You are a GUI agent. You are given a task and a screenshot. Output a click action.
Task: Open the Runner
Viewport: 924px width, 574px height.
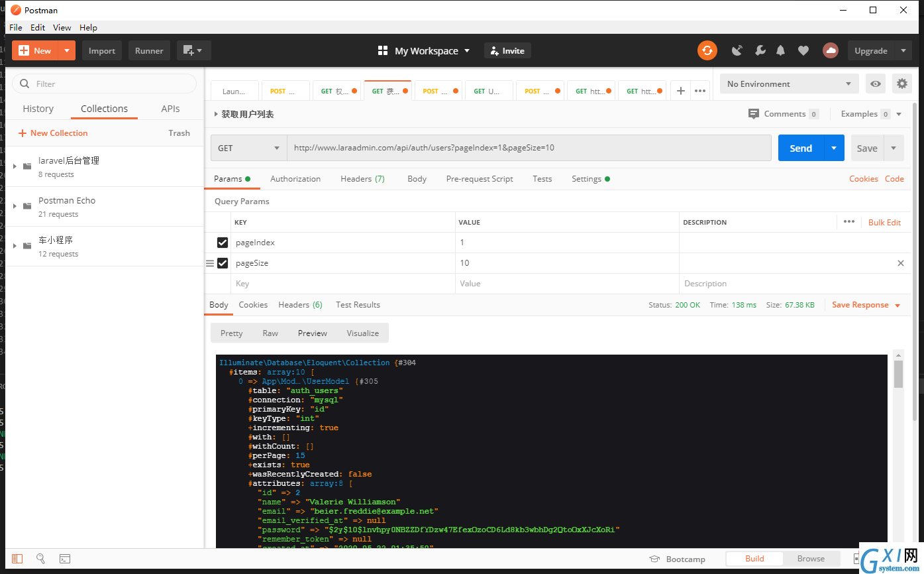pos(149,50)
